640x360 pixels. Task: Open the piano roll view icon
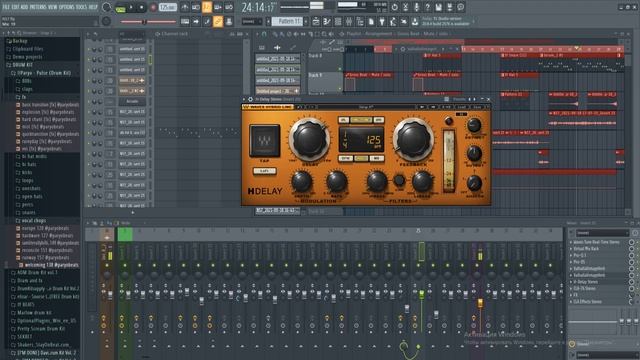pyautogui.click(x=327, y=21)
